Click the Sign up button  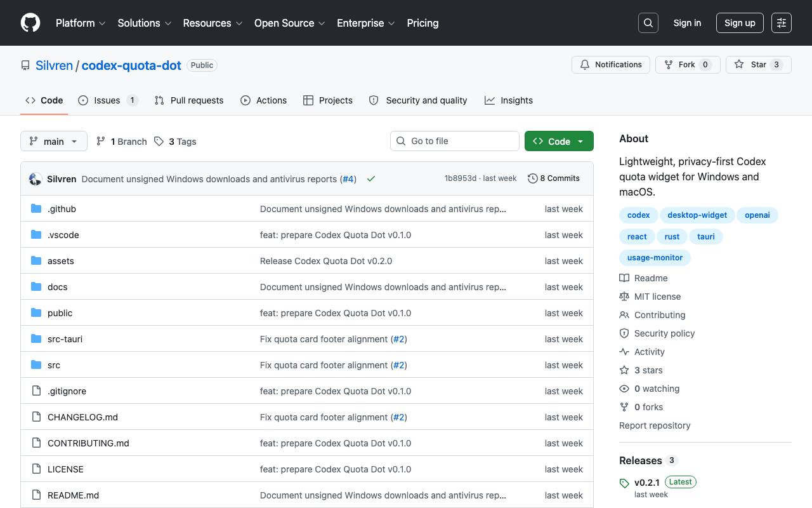[x=740, y=23]
